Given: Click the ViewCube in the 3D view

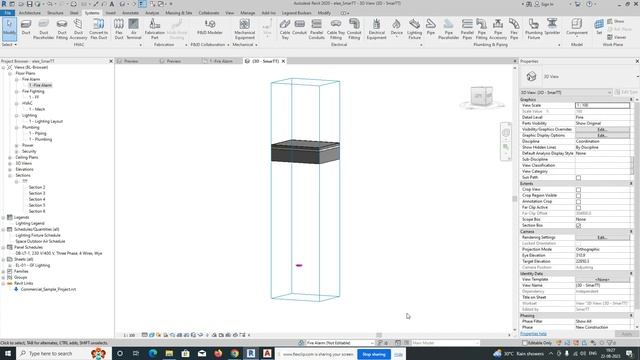Looking at the screenshot, I should pos(482,97).
